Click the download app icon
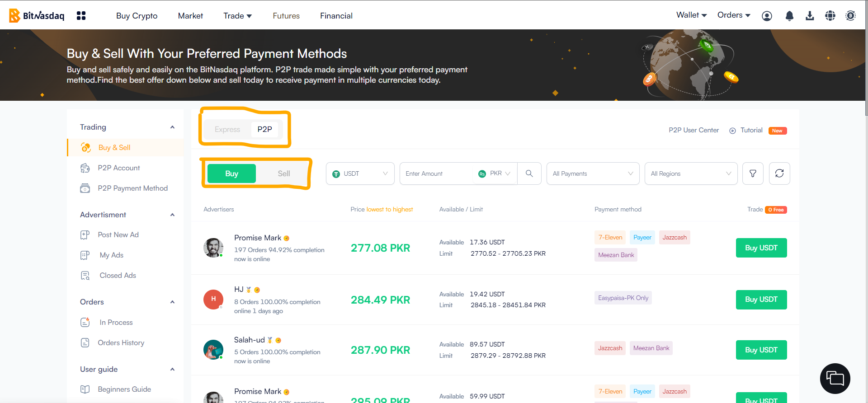Image resolution: width=868 pixels, height=403 pixels. point(810,16)
